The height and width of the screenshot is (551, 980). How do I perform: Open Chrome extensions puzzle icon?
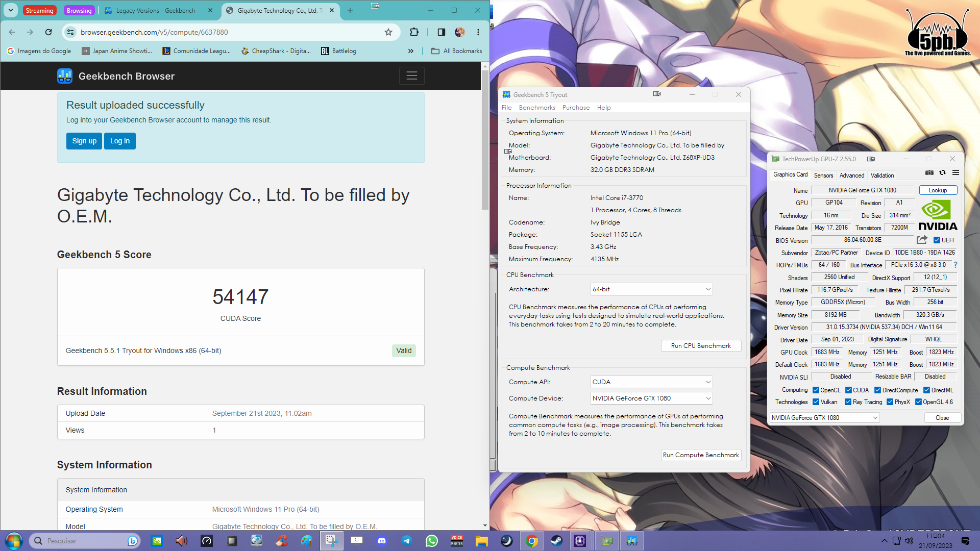click(414, 32)
